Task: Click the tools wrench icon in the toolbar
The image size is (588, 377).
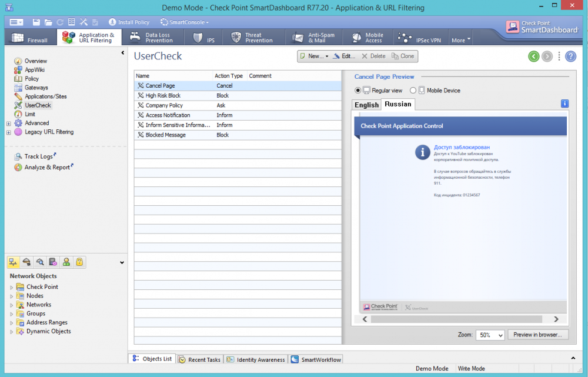Action: (83, 22)
